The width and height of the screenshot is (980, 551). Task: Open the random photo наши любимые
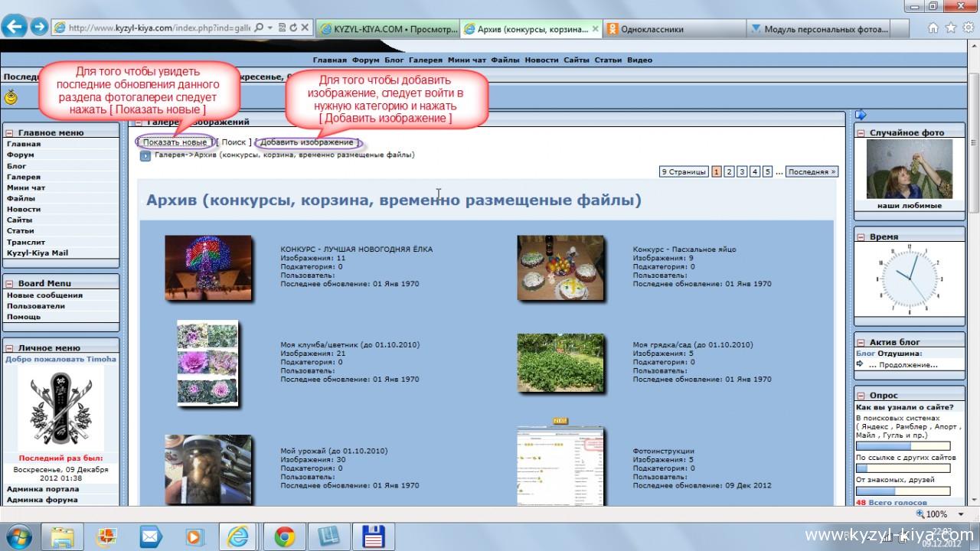[909, 169]
